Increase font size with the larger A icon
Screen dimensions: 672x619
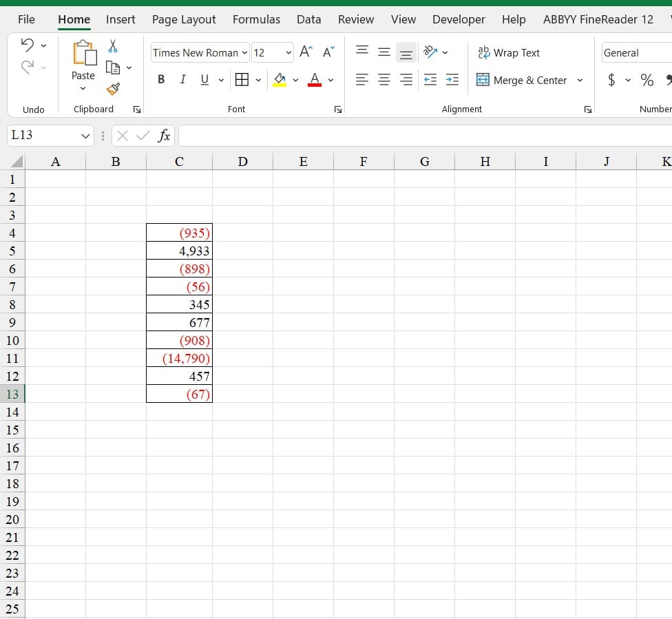pyautogui.click(x=306, y=52)
